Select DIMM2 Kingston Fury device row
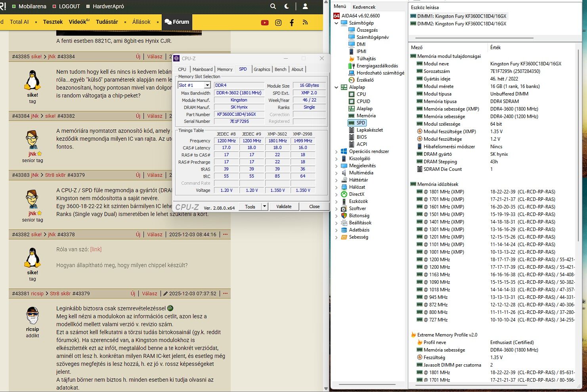Viewport: 587px width, 392px height. coord(459,24)
